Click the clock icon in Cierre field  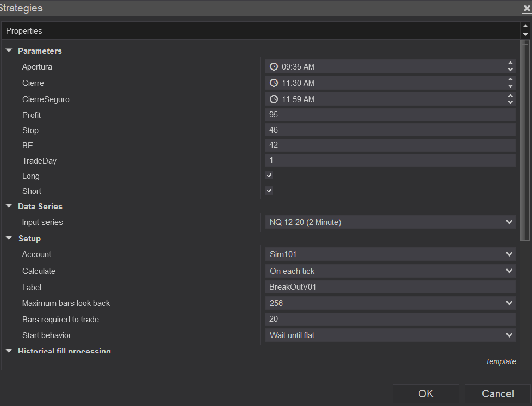pos(274,83)
